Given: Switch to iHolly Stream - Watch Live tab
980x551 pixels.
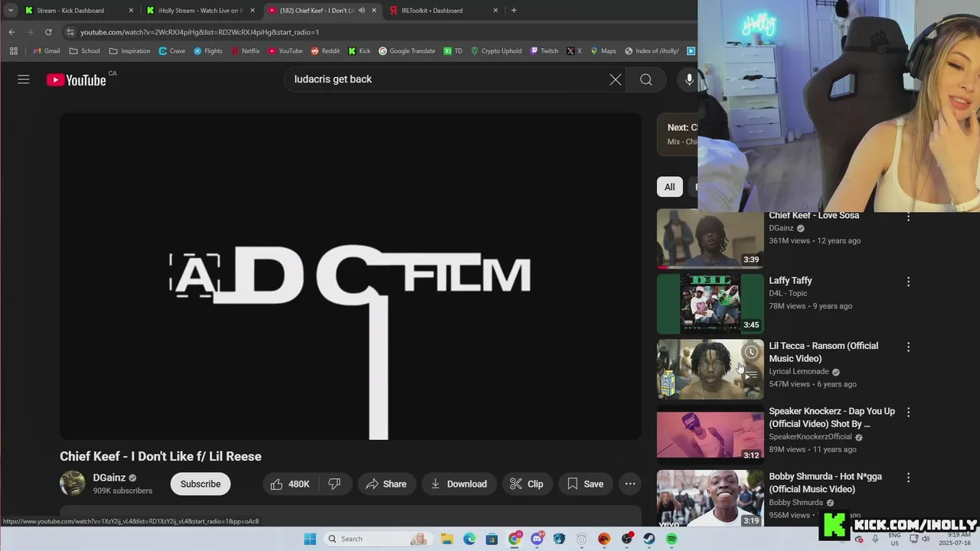Looking at the screenshot, I should (201, 11).
